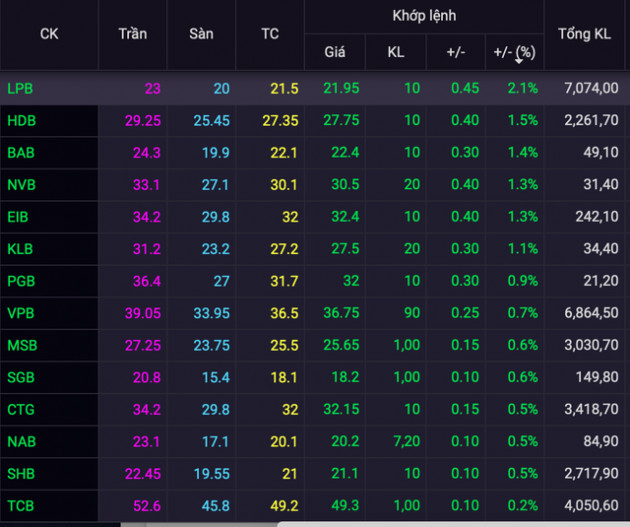Click HDB matched price 27.75

(341, 120)
